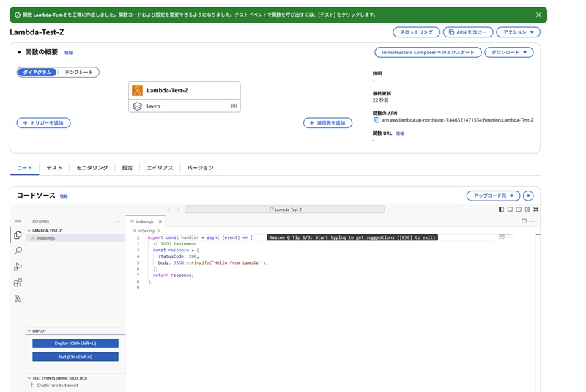Click the スロットリング button
Viewport: 586px width, 392px height.
416,32
